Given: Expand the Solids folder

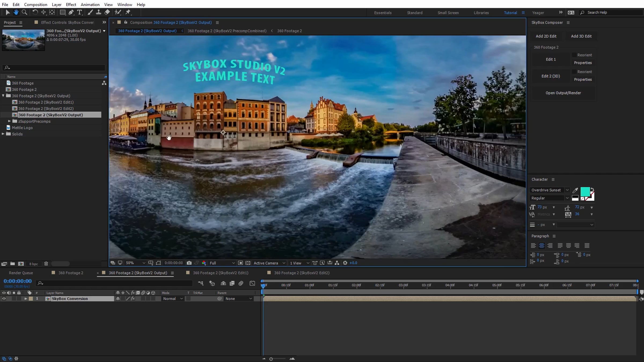Looking at the screenshot, I should [x=3, y=134].
